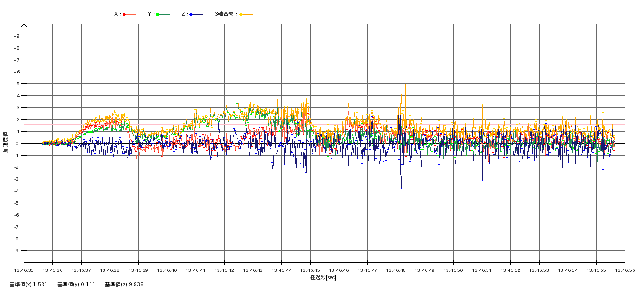This screenshot has width=644, height=291.
Task: Select the +5 vertical axis tick label
Action: (x=16, y=84)
